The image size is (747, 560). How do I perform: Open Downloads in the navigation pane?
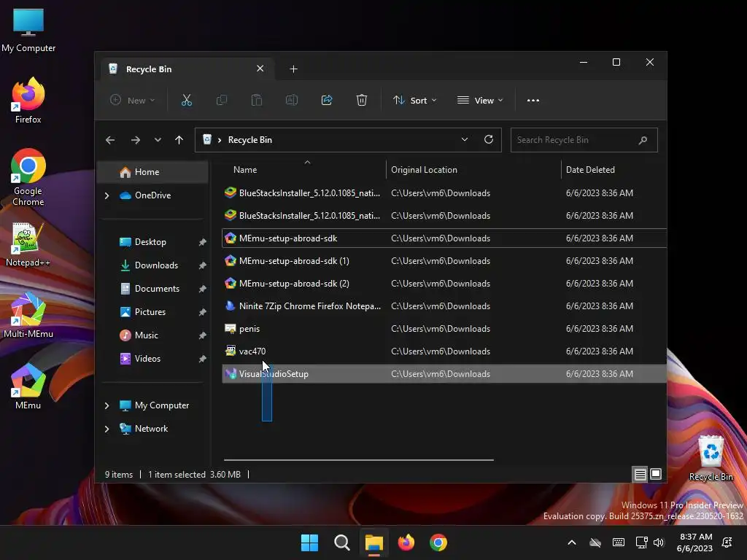click(x=156, y=265)
